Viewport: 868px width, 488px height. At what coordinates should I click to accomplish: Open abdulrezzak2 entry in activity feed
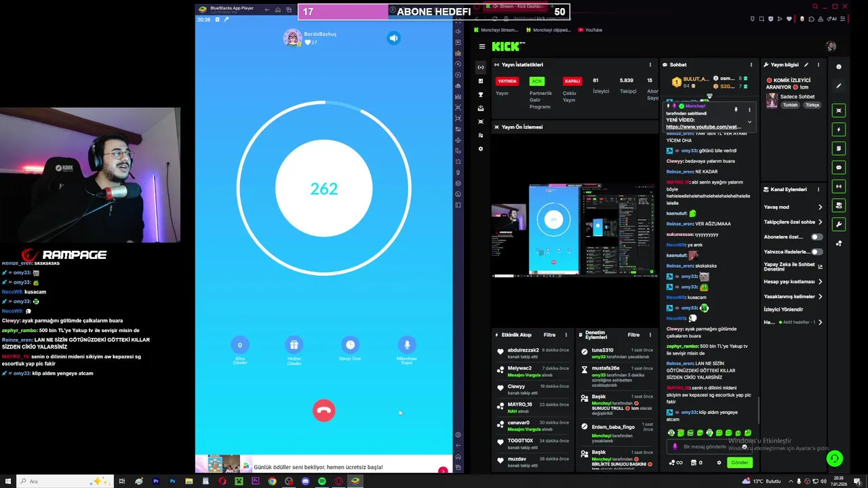(x=533, y=352)
